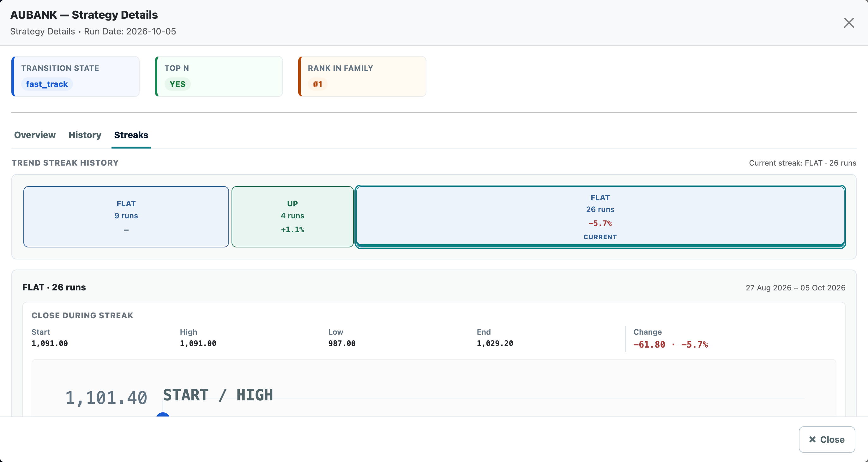
Task: Click the Low close value 987.00
Action: pyautogui.click(x=342, y=343)
